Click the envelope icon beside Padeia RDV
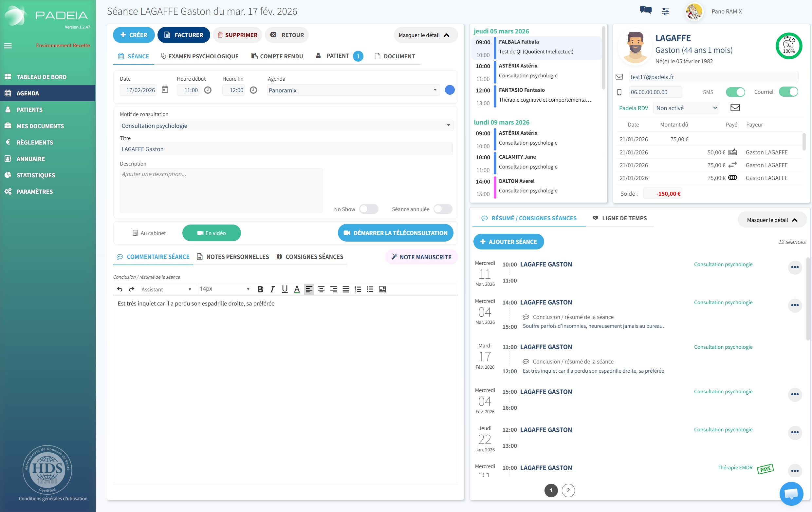 click(735, 108)
